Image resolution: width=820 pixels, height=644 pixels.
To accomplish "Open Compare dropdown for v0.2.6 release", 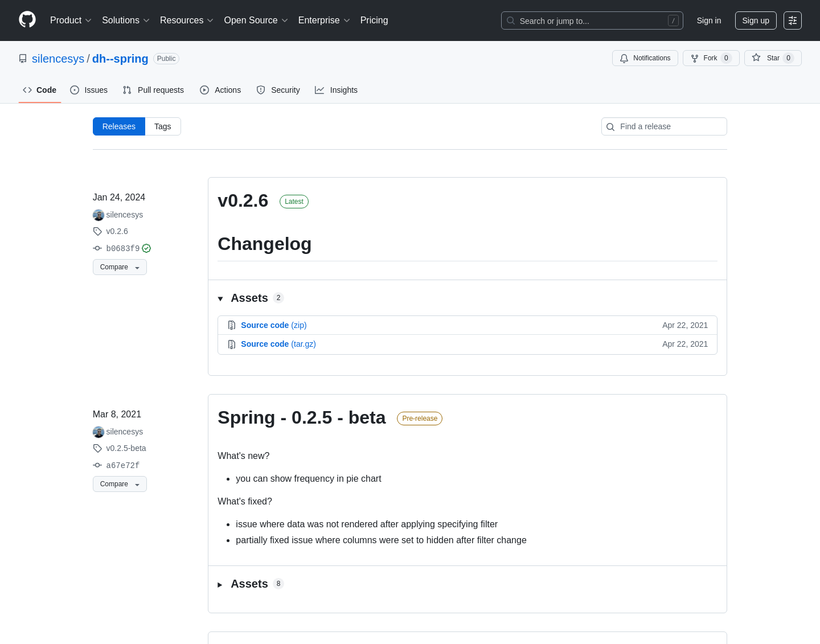I will [120, 267].
